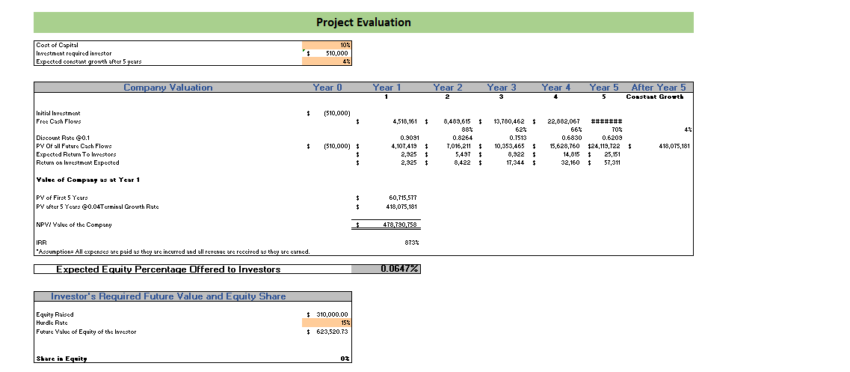Click the Expected constant growth 4% cell
This screenshot has width=850, height=372.
tap(327, 61)
